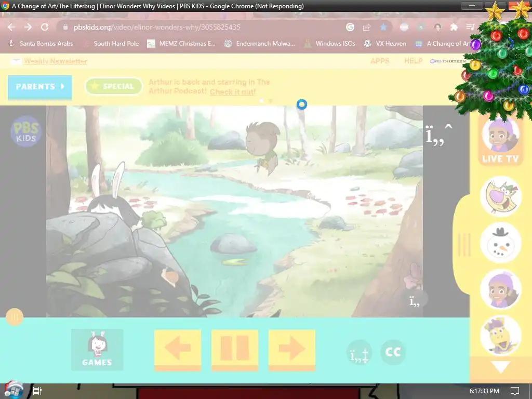Open Windows Start button with Santa hat
532x399 pixels.
click(14, 390)
